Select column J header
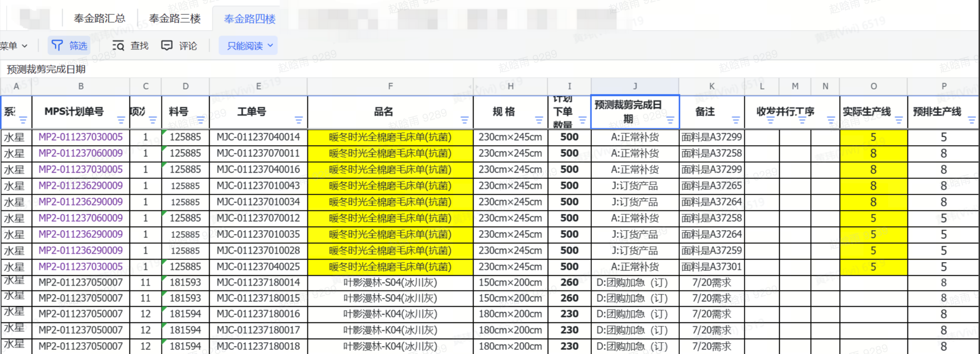This screenshot has width=980, height=354. tap(635, 86)
